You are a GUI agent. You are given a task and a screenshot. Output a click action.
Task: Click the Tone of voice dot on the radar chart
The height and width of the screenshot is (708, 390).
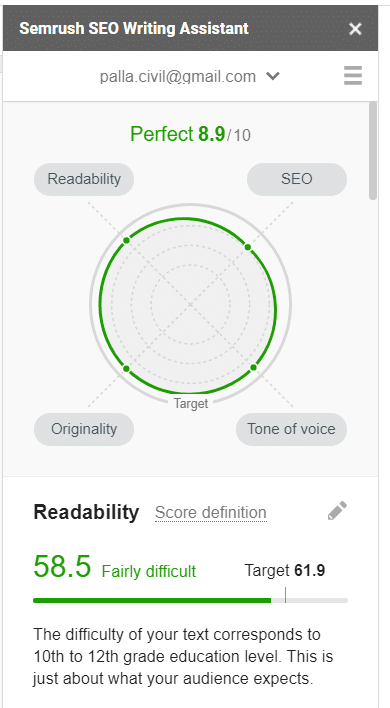coord(253,368)
